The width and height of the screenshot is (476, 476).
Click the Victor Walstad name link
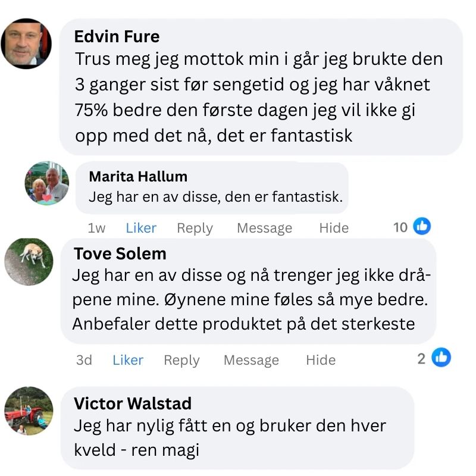[x=133, y=403]
